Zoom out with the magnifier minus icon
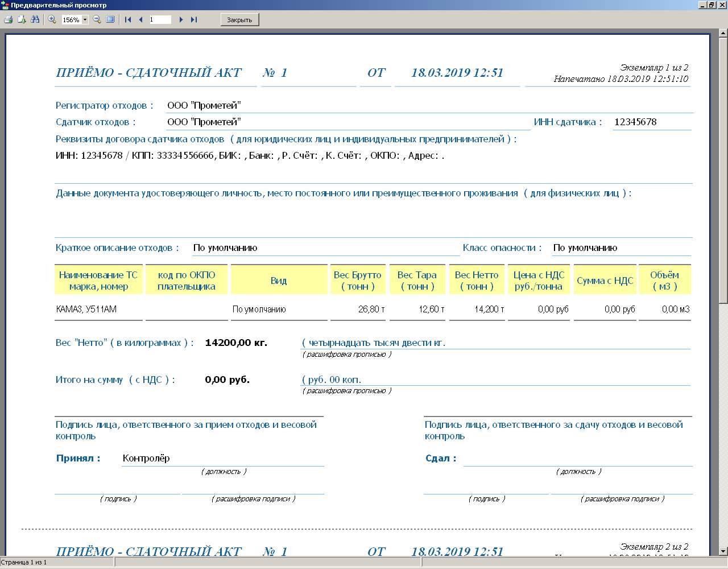The width and height of the screenshot is (728, 569). coord(97,19)
